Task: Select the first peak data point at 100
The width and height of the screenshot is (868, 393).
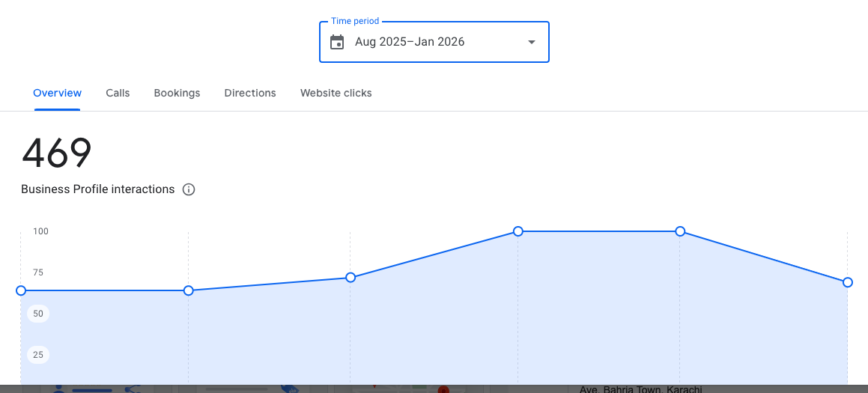Action: click(518, 231)
